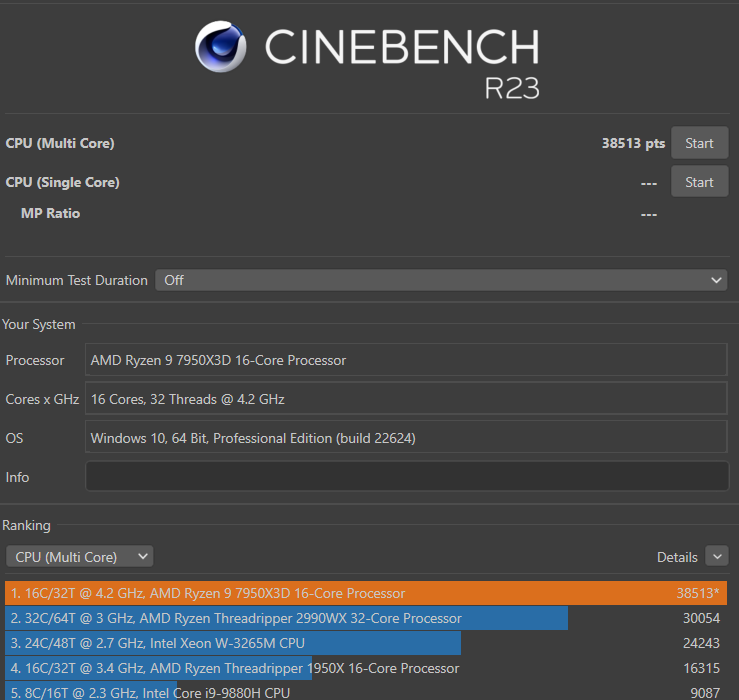Viewport: 739px width, 700px height.
Task: Start the CPU Single Core test
Action: pyautogui.click(x=699, y=182)
